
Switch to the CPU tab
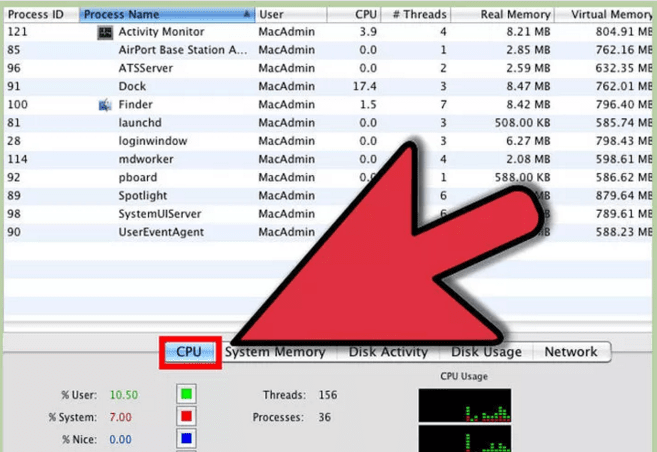click(190, 352)
